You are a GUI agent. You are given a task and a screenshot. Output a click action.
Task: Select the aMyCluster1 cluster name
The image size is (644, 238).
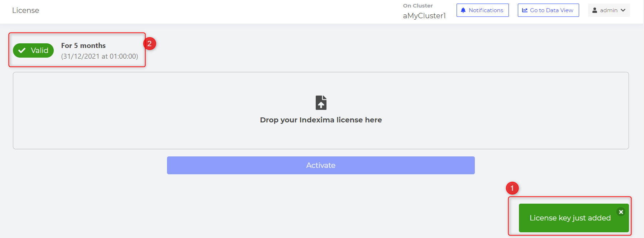coord(424,16)
